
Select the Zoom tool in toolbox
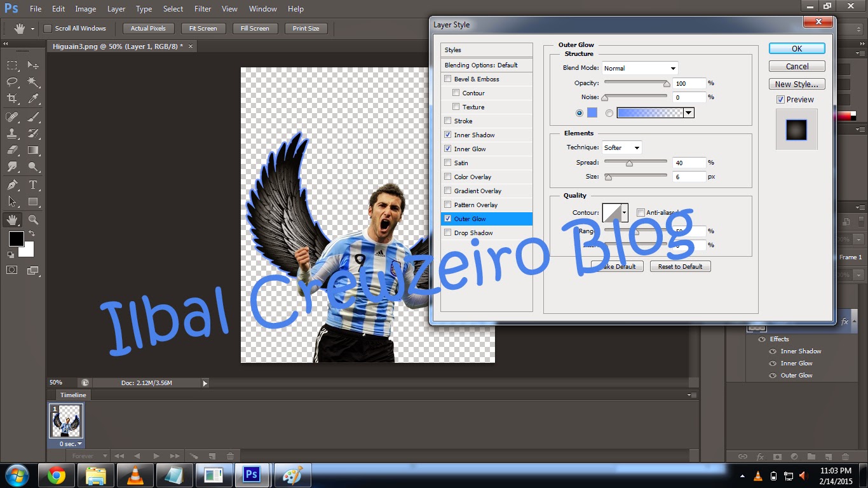point(33,220)
